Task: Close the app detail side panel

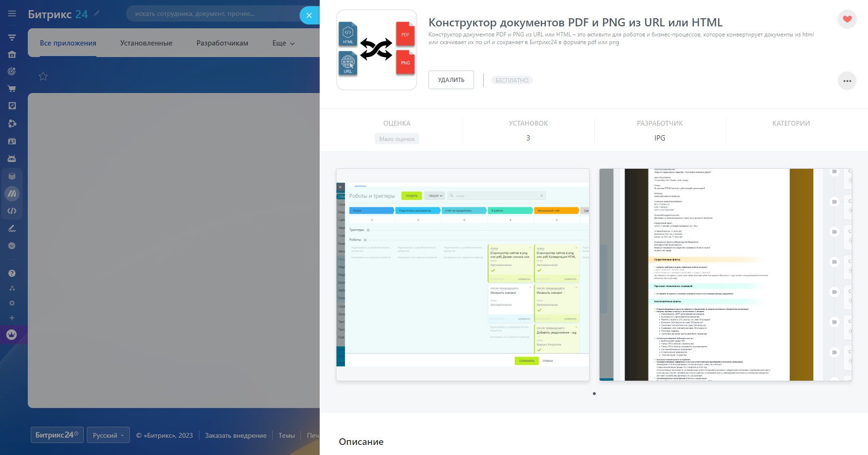Action: click(309, 15)
